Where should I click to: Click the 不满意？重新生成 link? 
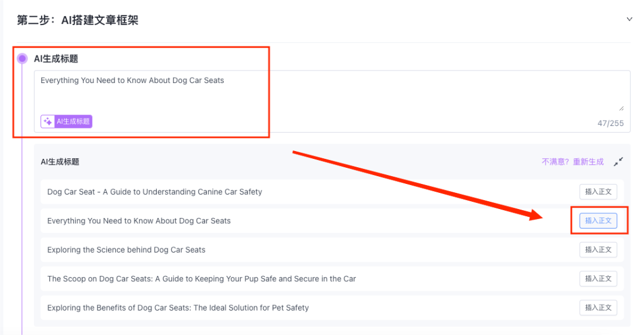point(572,162)
